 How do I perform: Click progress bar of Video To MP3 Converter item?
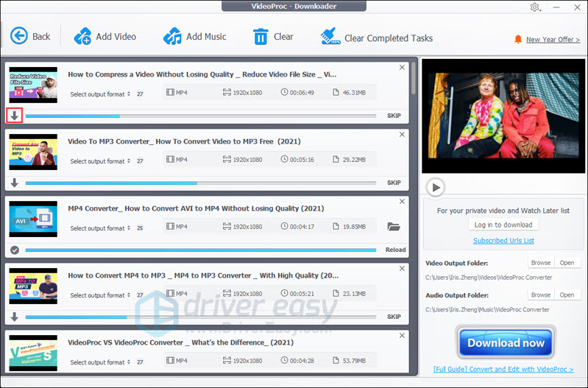(201, 183)
